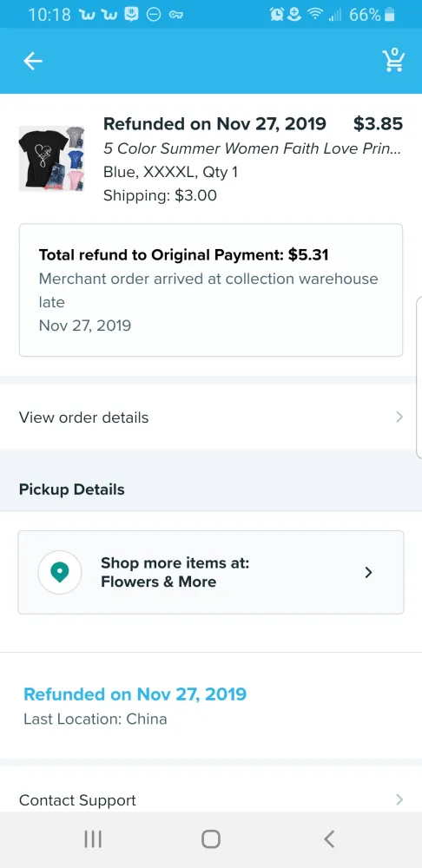Screen dimensions: 422x868
Task: Tap the 5 Color Summer Women product title
Action: point(252,148)
